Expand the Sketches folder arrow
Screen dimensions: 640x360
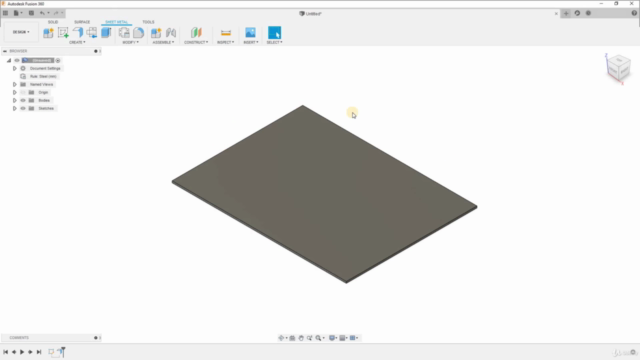pos(15,109)
